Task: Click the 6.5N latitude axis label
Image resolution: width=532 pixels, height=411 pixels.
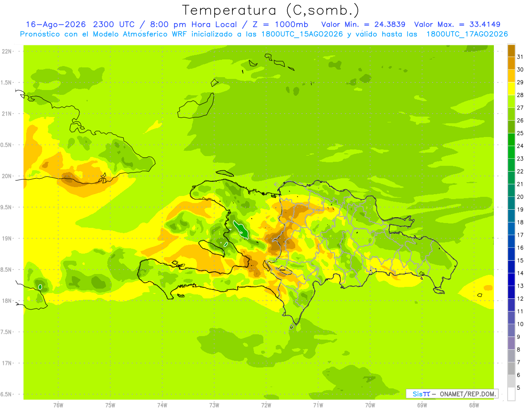Action: point(6,394)
